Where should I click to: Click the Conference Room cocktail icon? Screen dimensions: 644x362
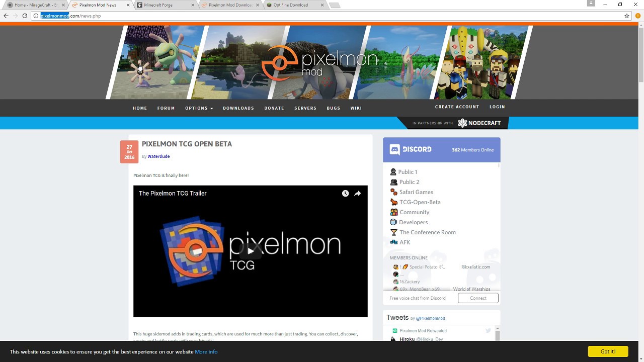pyautogui.click(x=394, y=232)
